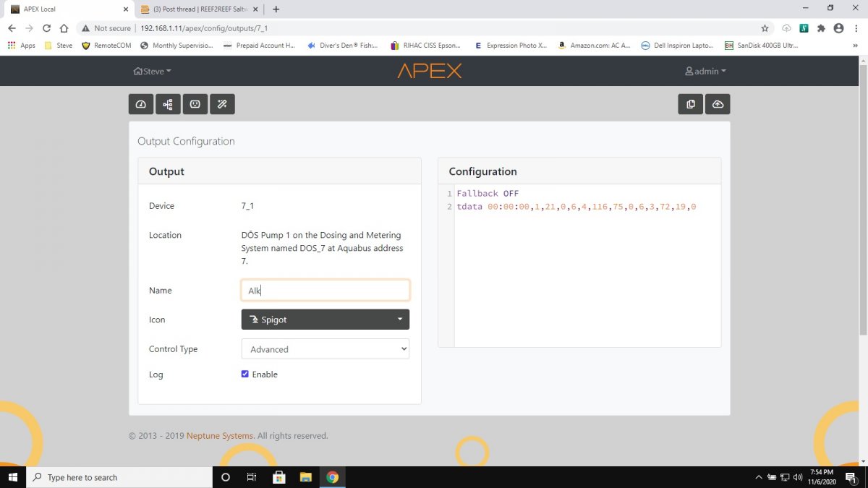Open the RemoteCOM bookmark
This screenshot has height=488, width=868.
[106, 46]
